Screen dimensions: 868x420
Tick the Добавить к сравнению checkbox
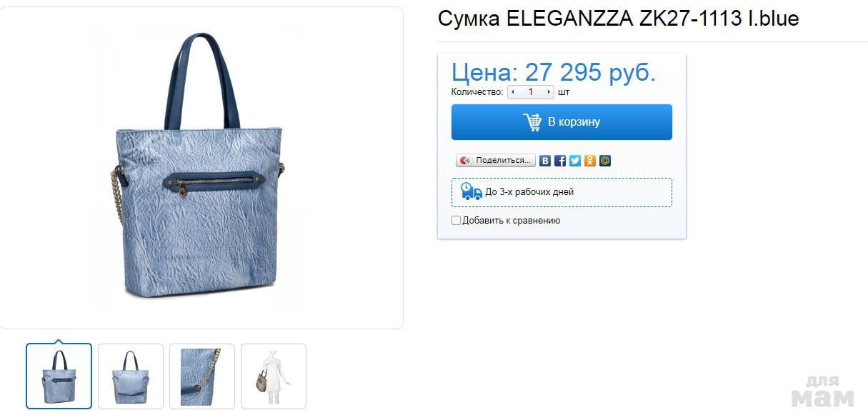click(x=457, y=221)
